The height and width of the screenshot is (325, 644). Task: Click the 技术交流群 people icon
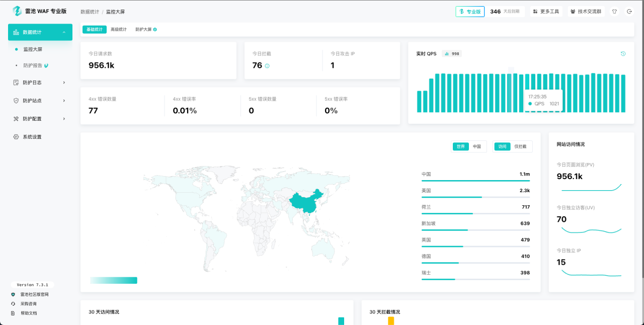tap(574, 12)
